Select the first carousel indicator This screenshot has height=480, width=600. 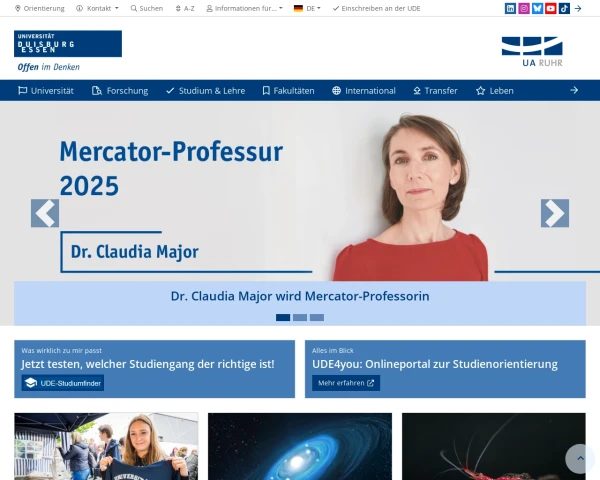tap(283, 317)
